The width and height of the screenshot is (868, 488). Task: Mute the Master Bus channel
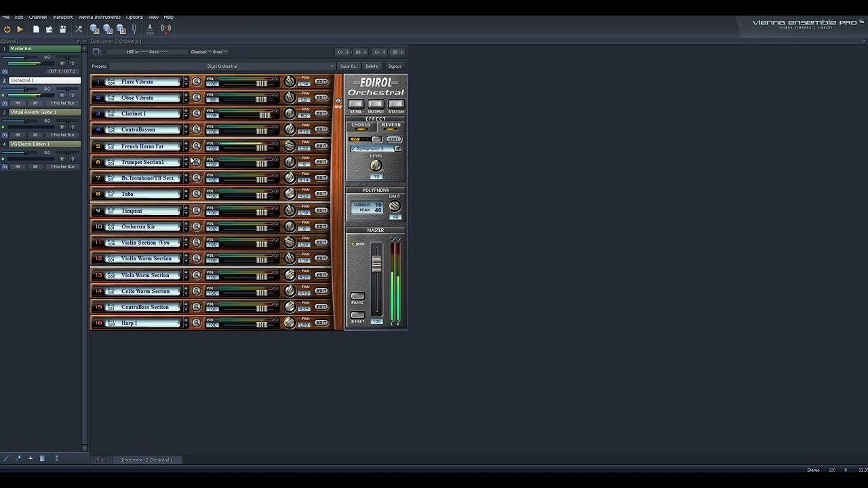click(x=62, y=64)
